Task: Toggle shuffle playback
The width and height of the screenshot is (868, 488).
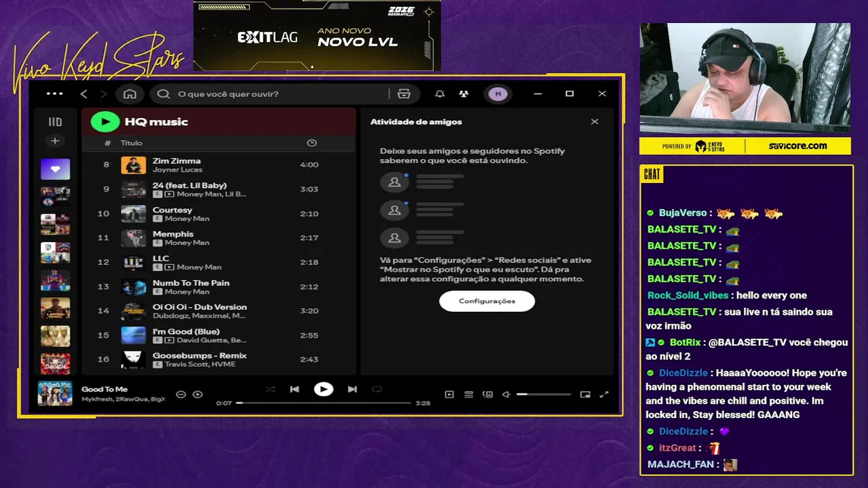Action: pos(270,389)
